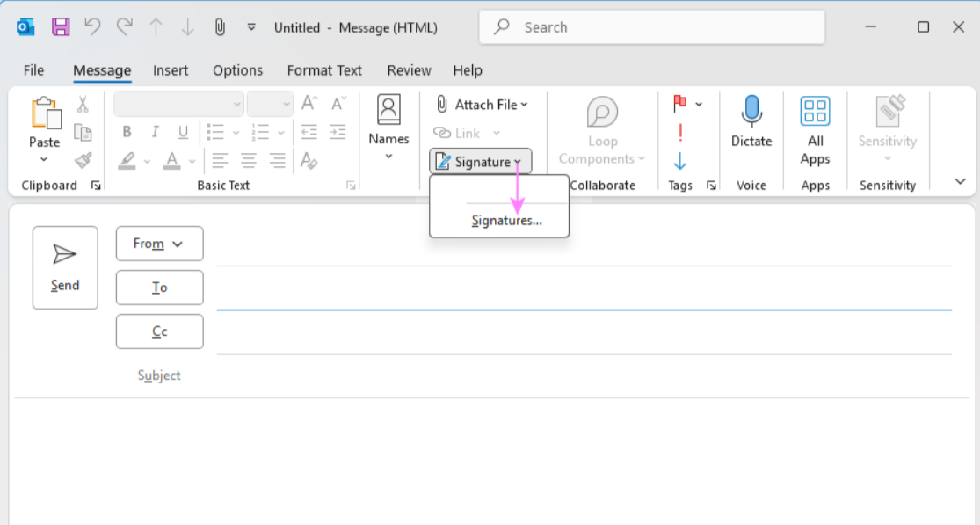Mark message as low importance

tap(679, 161)
